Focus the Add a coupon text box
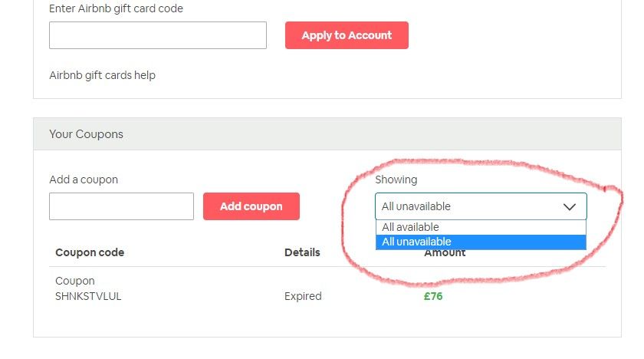 coord(121,206)
